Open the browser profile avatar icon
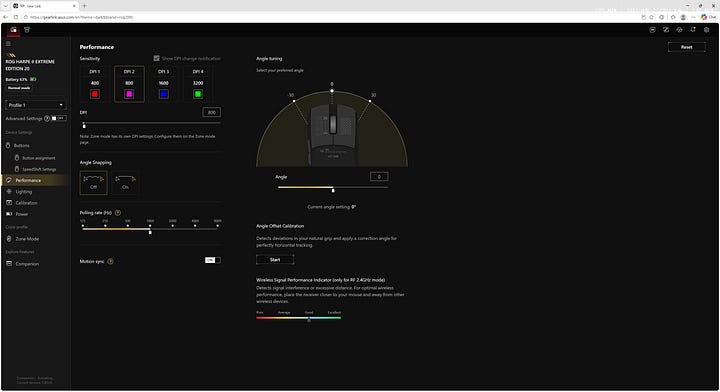This screenshot has height=392, width=720. [x=683, y=17]
